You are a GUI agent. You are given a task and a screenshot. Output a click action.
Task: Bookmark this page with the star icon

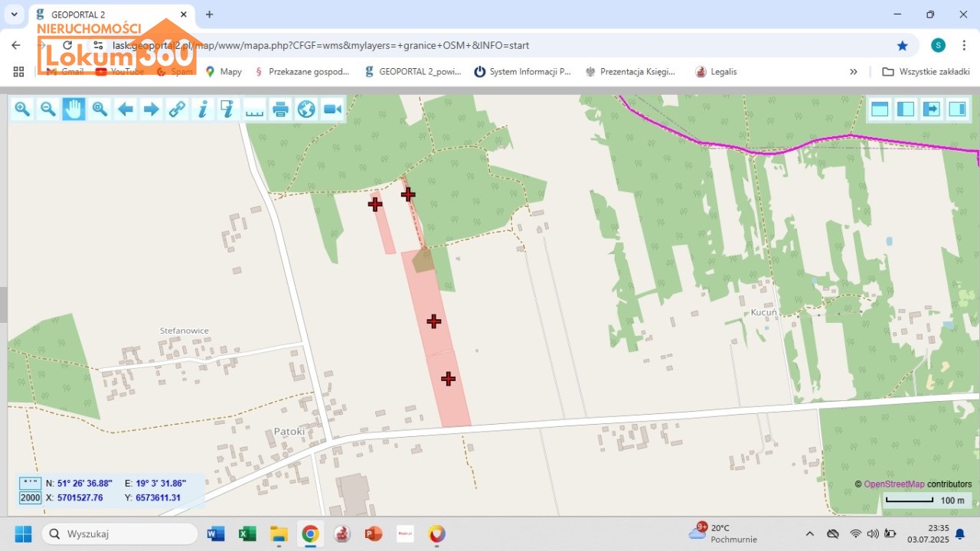click(x=903, y=45)
